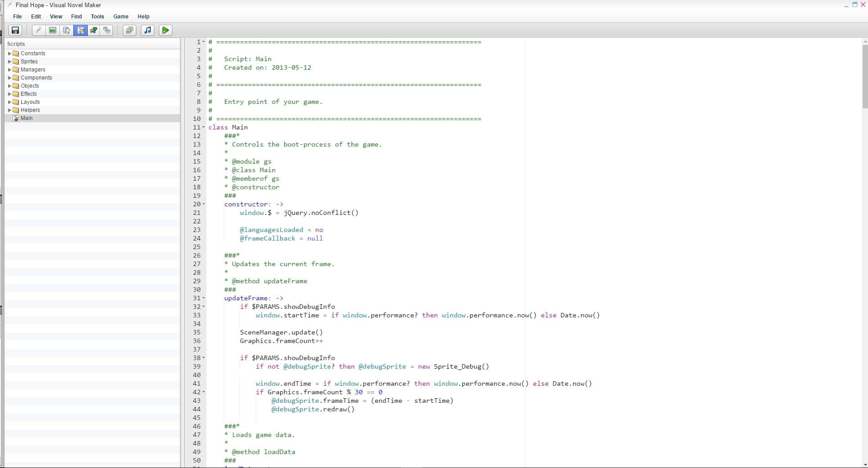
Task: Collapse the fold arrow at line 31
Action: click(x=204, y=299)
